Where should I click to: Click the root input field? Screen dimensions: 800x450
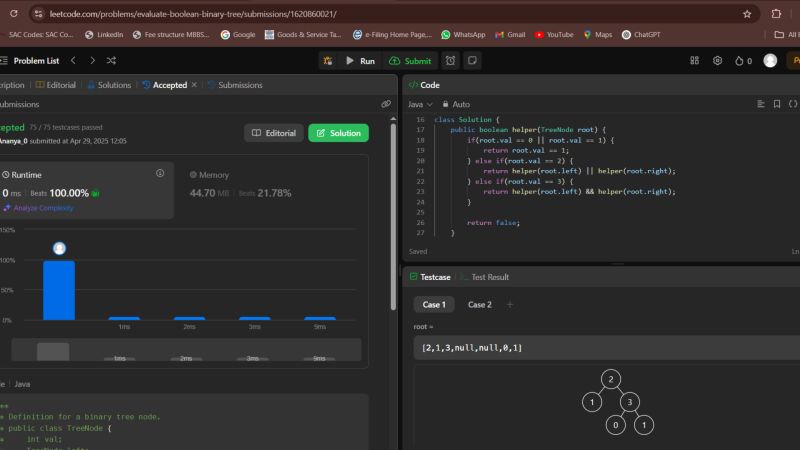[x=607, y=348]
